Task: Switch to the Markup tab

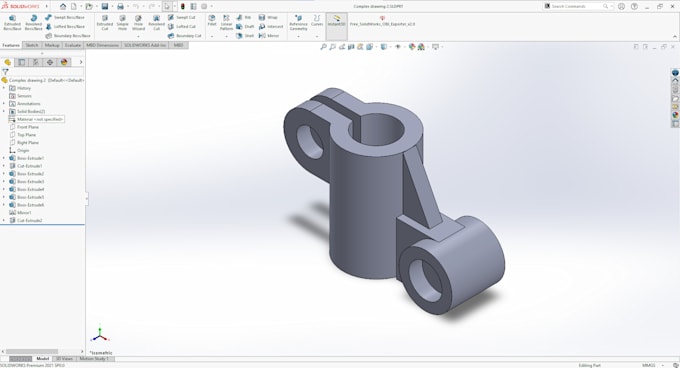Action: click(x=52, y=45)
